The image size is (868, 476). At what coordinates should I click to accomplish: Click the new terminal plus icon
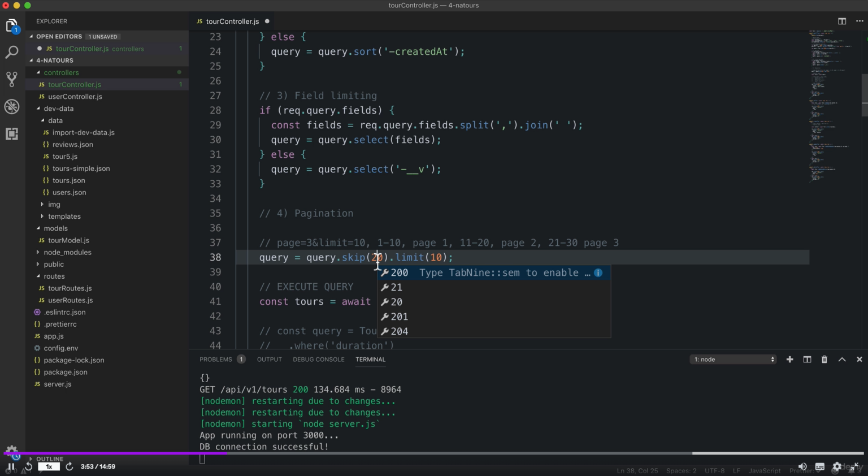789,360
